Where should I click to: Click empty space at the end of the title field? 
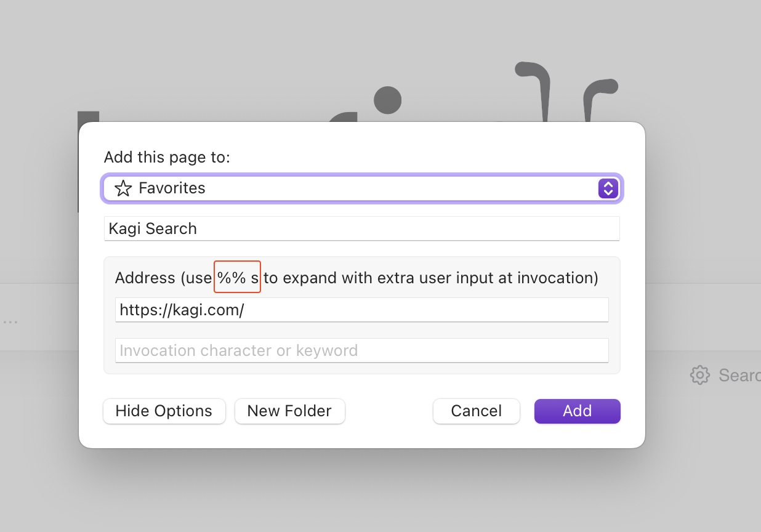coord(493,228)
